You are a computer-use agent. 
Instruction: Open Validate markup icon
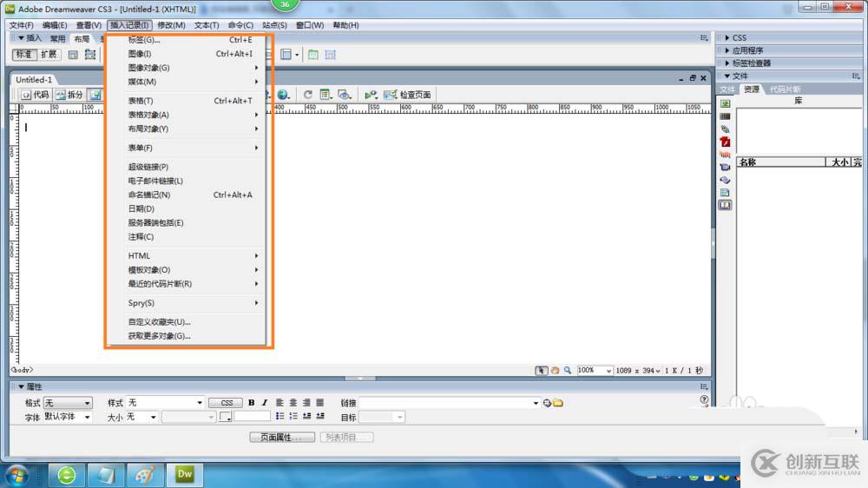point(371,95)
